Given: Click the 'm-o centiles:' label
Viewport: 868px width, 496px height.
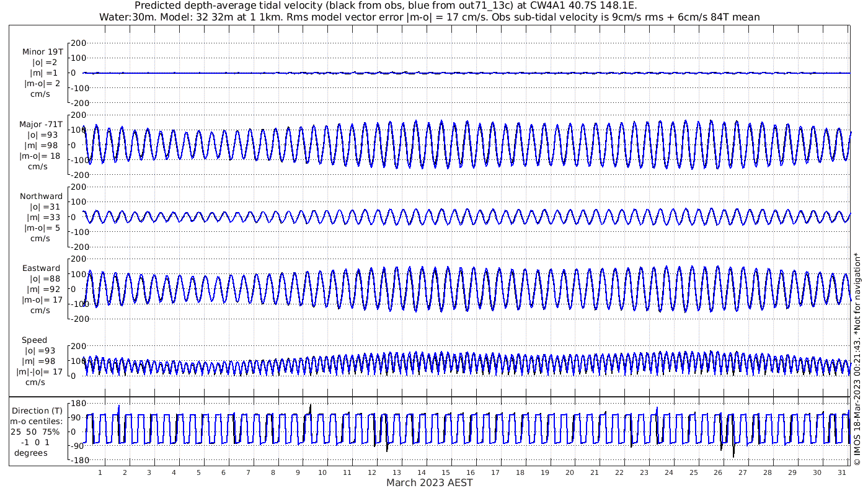Looking at the screenshot, I should (x=35, y=421).
